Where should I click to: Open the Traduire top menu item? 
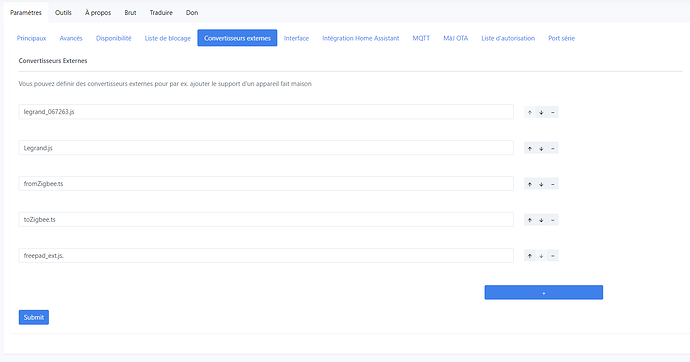[161, 13]
